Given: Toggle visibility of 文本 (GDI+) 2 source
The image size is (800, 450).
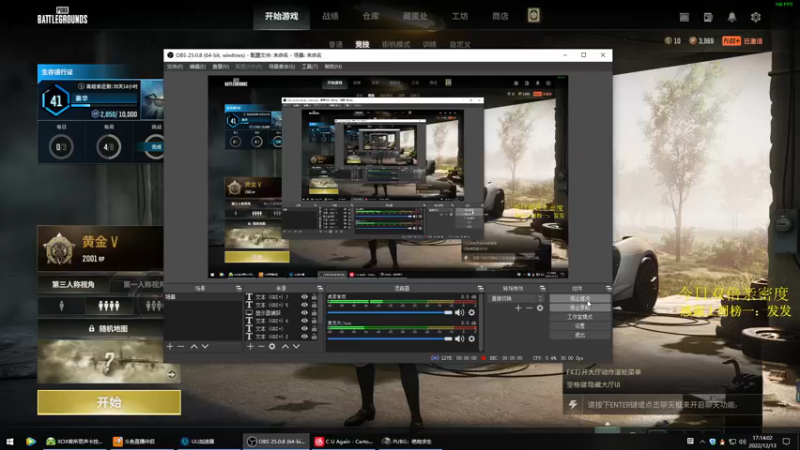Looking at the screenshot, I should 304,337.
